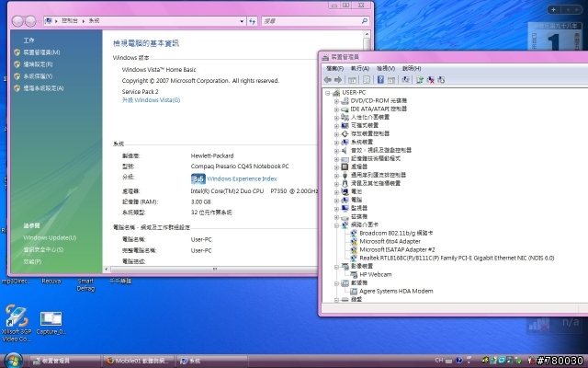Click the 進階系統設定(A) link in System sidebar
Image resolution: width=588 pixels, height=368 pixels.
43,88
